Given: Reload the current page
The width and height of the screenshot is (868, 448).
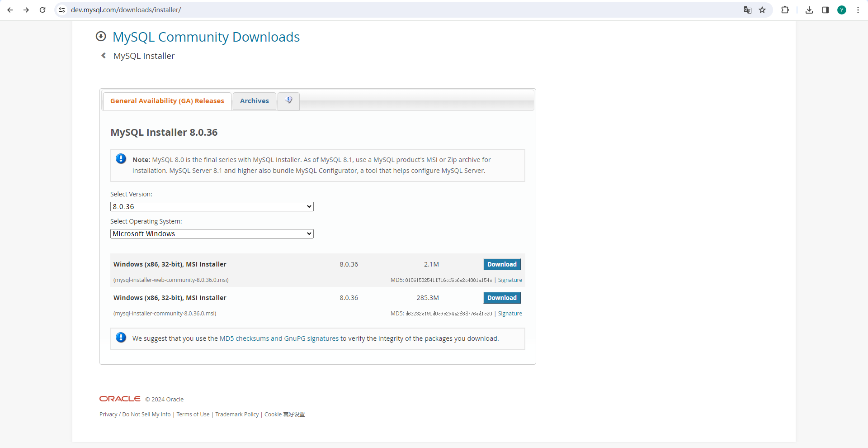Looking at the screenshot, I should coord(42,10).
